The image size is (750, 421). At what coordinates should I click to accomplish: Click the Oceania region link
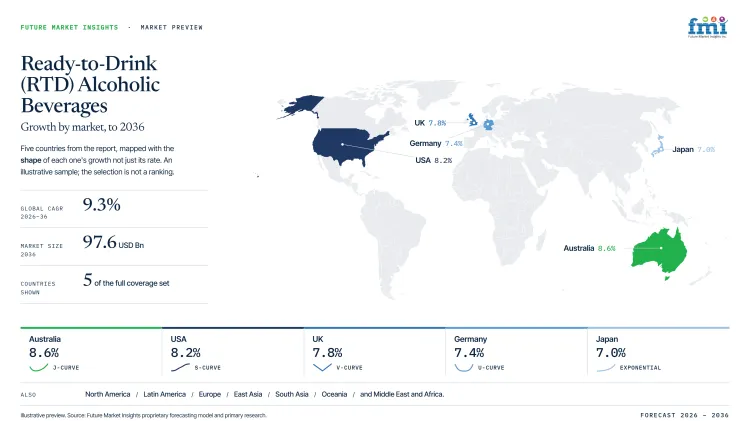click(x=334, y=394)
